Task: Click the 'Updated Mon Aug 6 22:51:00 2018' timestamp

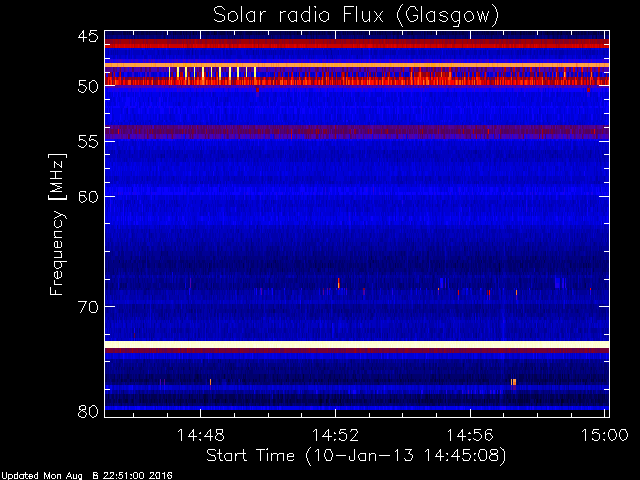Action: point(86,476)
